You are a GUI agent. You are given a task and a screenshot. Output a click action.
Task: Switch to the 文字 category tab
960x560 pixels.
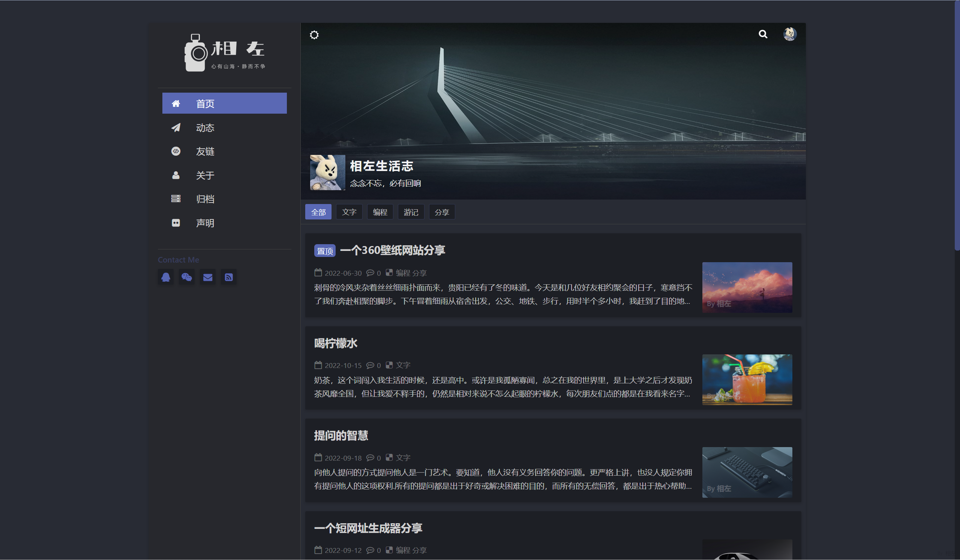(349, 212)
